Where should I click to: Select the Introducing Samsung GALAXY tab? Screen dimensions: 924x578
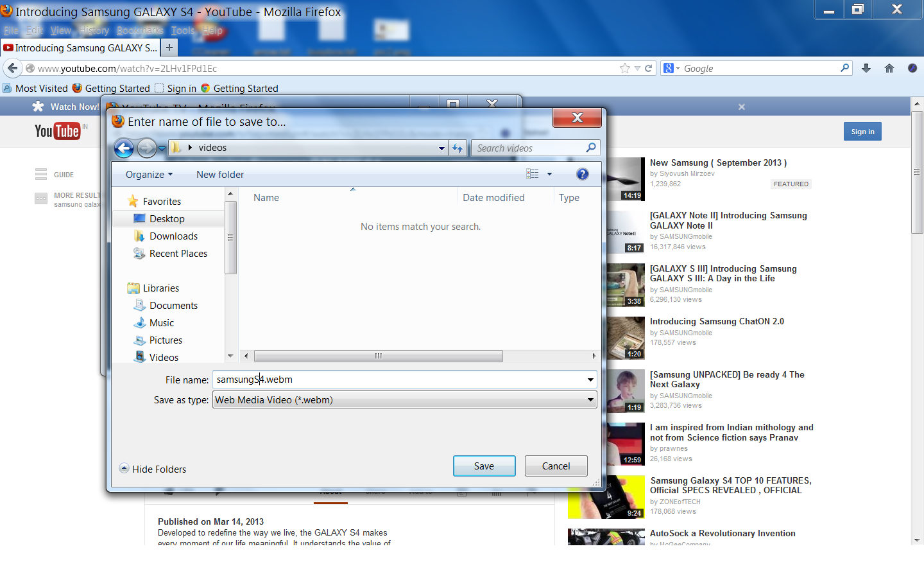[80, 48]
